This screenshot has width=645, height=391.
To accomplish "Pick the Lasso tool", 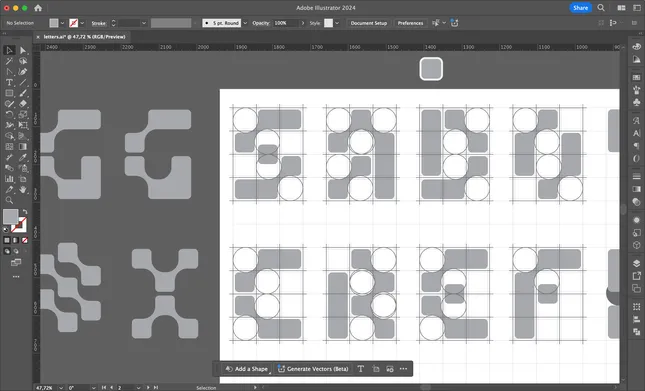I will coord(23,61).
